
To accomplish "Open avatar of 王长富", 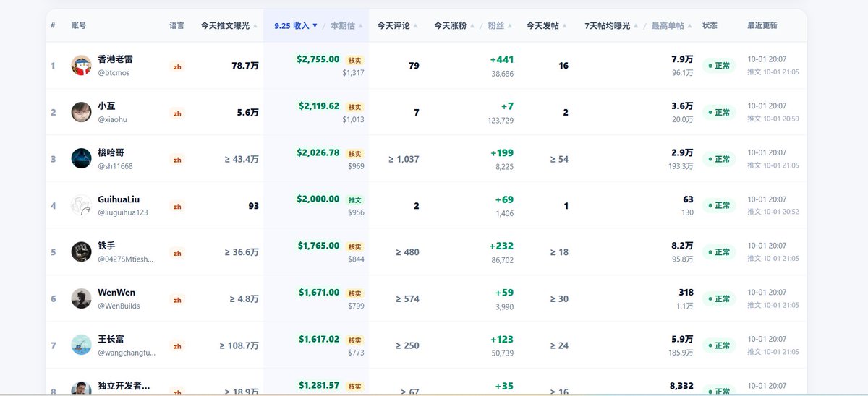I will [x=81, y=345].
